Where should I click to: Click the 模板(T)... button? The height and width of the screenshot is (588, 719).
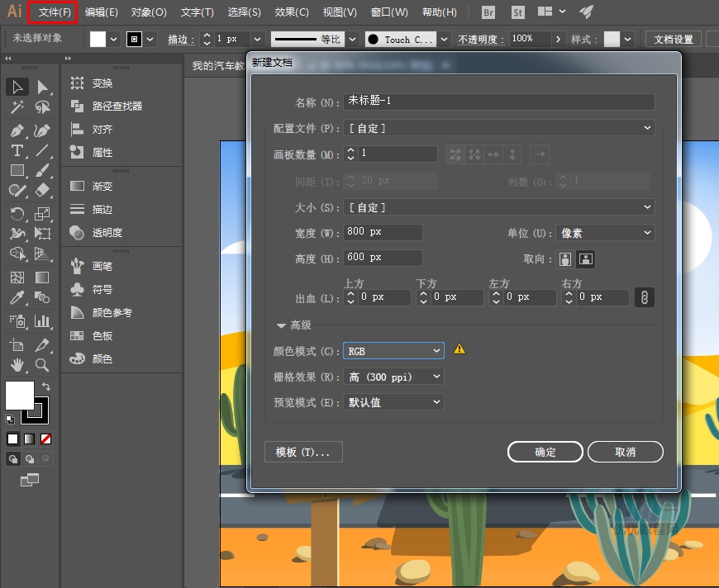(303, 452)
